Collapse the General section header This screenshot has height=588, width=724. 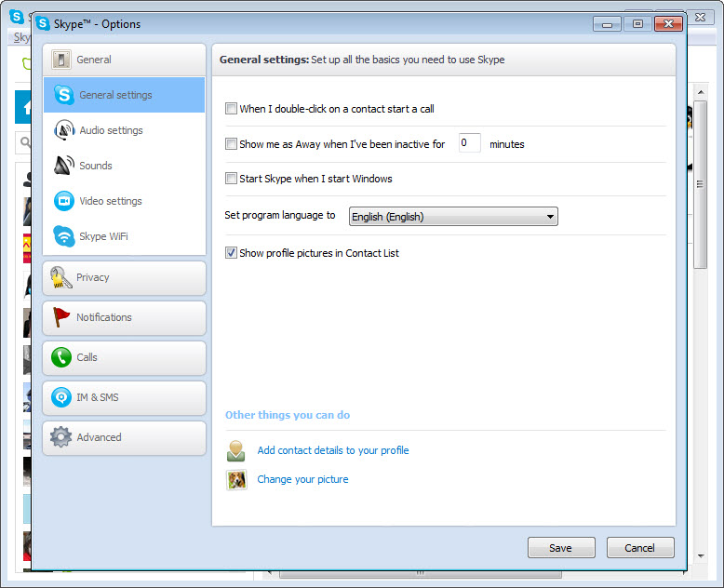124,60
